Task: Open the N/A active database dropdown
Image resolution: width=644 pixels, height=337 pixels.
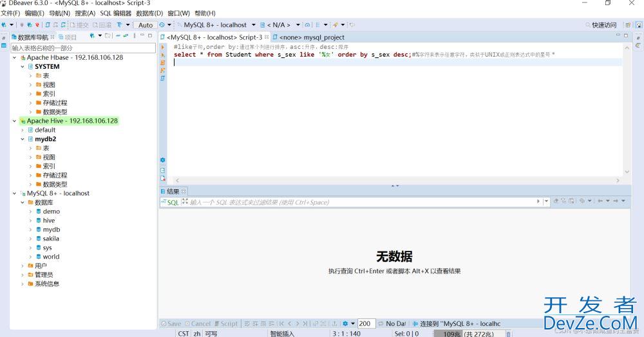Action: coord(298,25)
